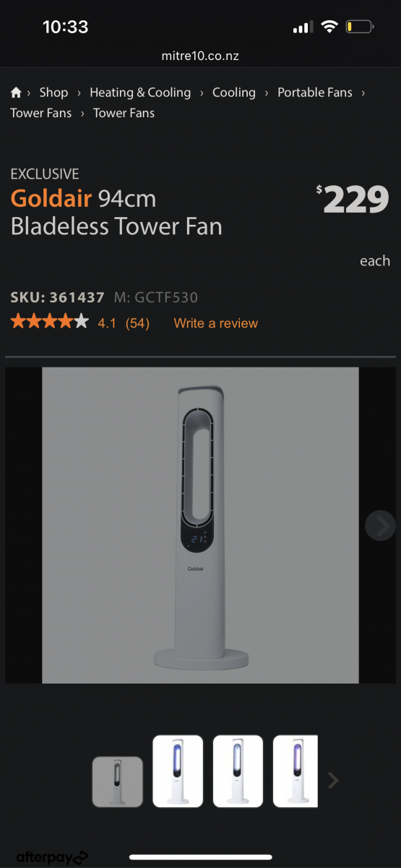
Task: Select the second fan thumbnail
Action: point(178,771)
